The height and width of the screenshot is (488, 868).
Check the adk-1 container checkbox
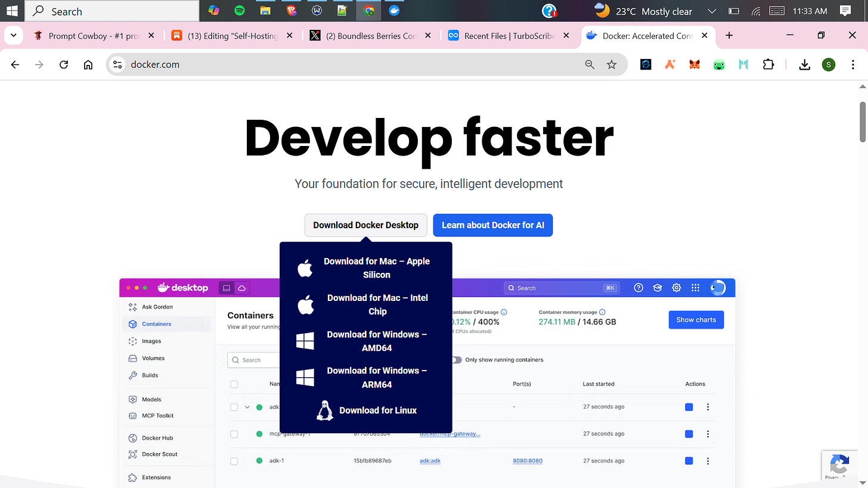(234, 461)
